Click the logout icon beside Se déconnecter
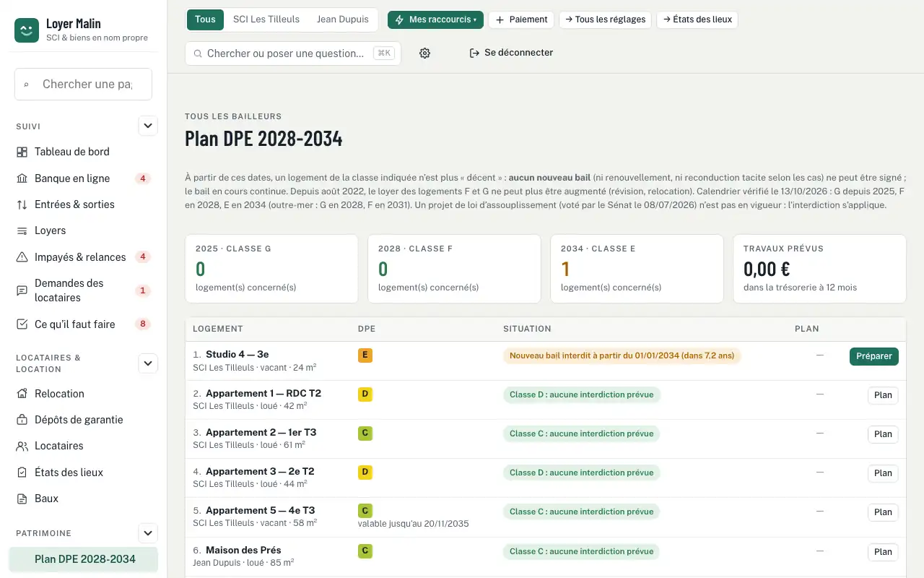924x578 pixels. (474, 53)
